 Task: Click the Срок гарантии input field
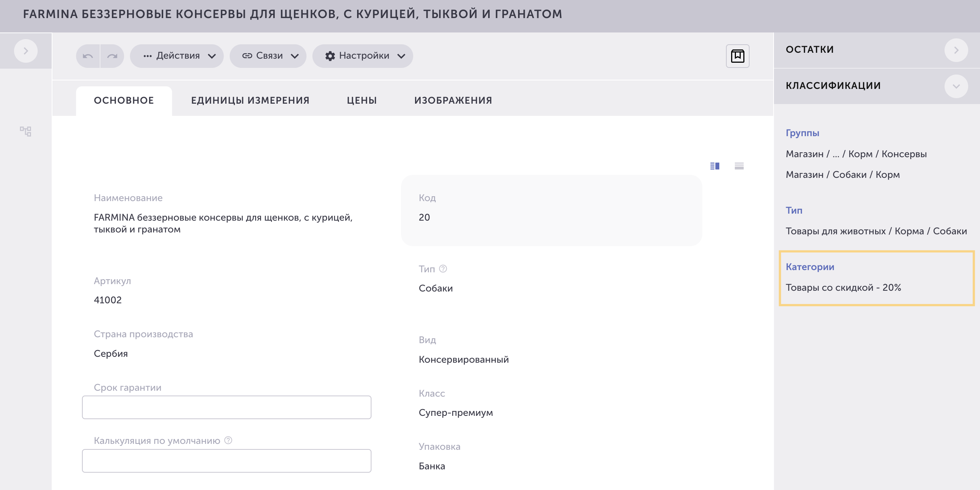tap(227, 407)
